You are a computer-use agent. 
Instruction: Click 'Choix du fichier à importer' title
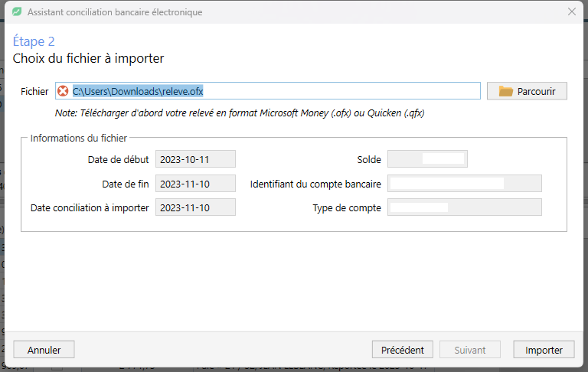[x=89, y=58]
